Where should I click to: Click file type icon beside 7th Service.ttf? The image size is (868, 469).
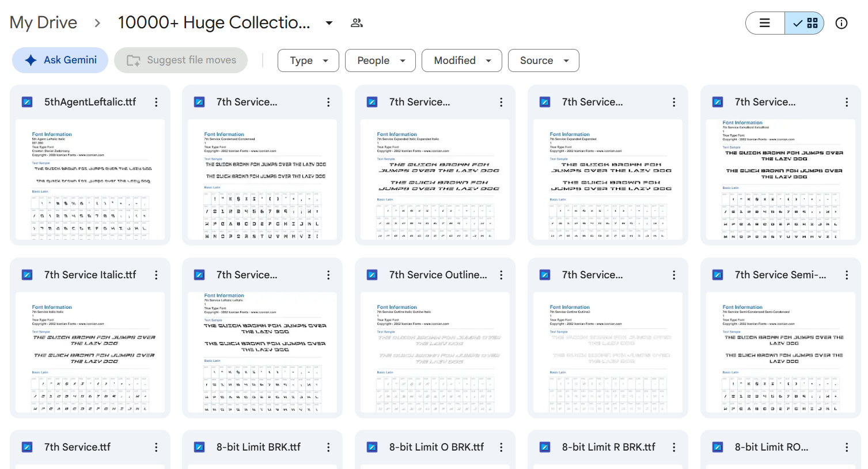[27, 447]
